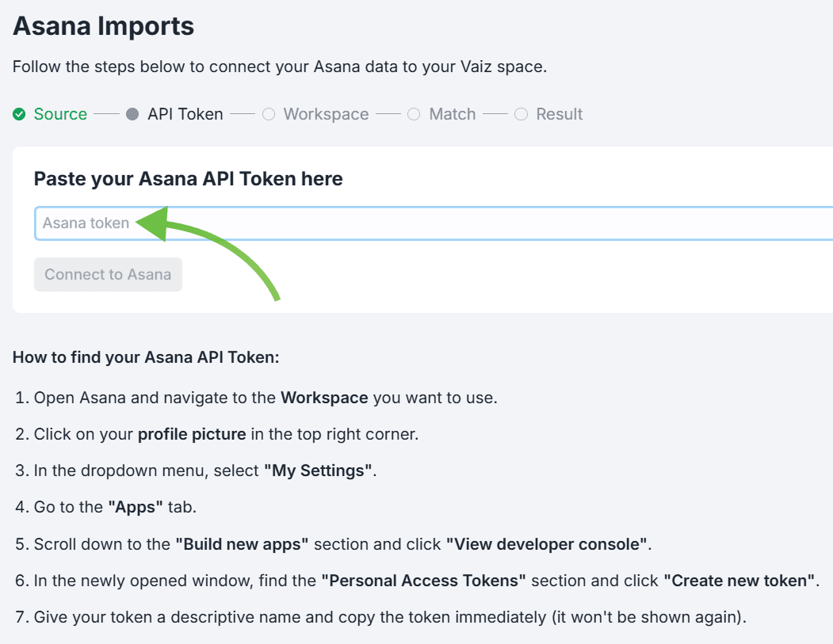This screenshot has height=644, width=833.
Task: Select the API Token step label
Action: pos(185,114)
